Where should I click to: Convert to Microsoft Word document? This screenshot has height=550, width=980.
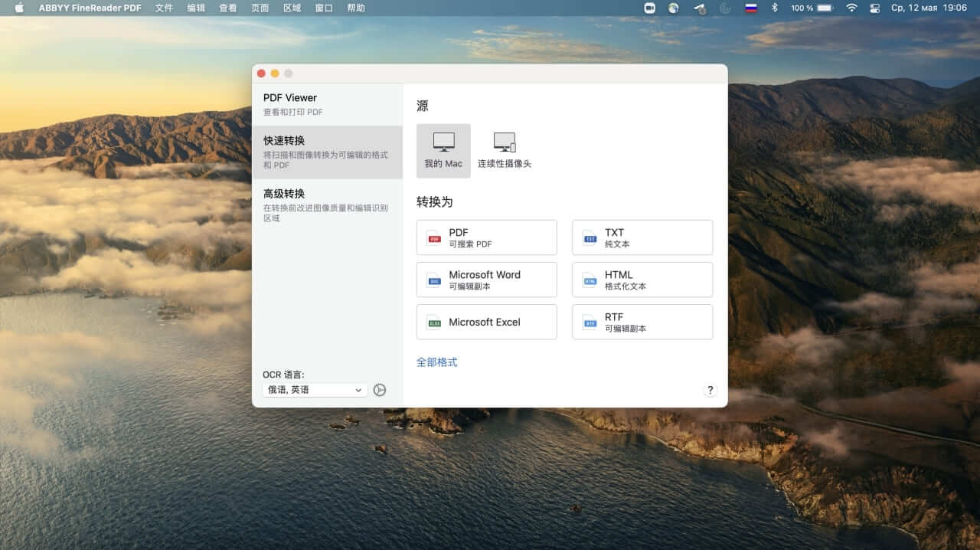[x=487, y=280]
